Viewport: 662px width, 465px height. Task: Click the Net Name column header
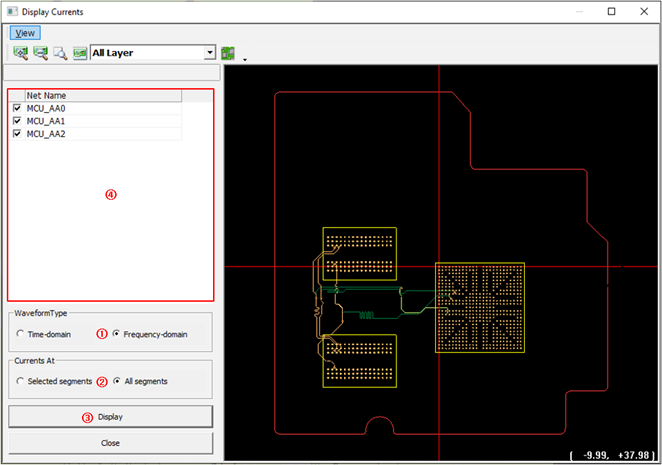click(102, 95)
